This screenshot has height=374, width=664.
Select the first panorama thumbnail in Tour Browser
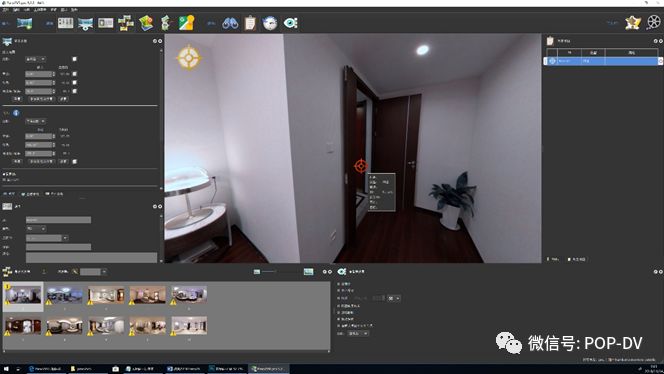coord(23,296)
